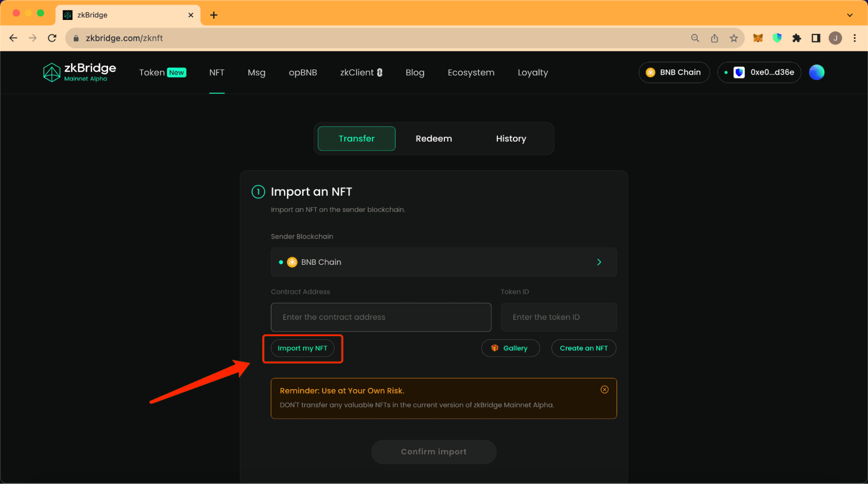Open the BNB Chain network selector
The image size is (868, 484).
(x=674, y=72)
